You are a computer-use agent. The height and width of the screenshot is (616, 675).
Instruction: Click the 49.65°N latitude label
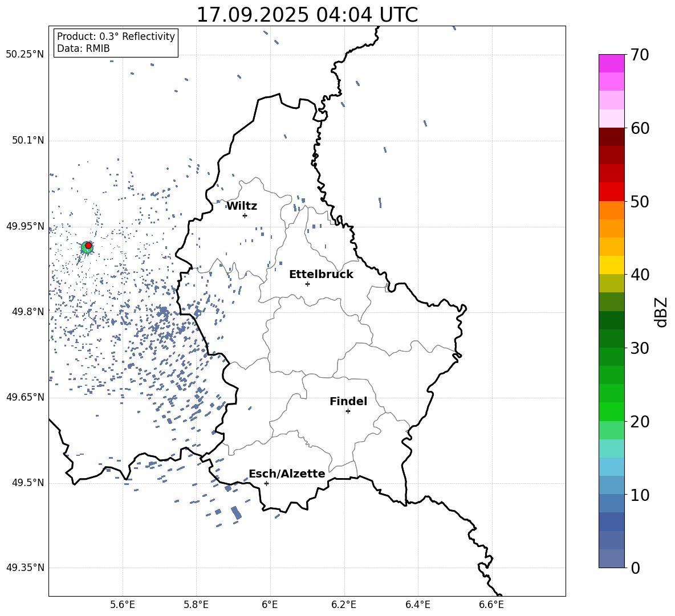25,397
